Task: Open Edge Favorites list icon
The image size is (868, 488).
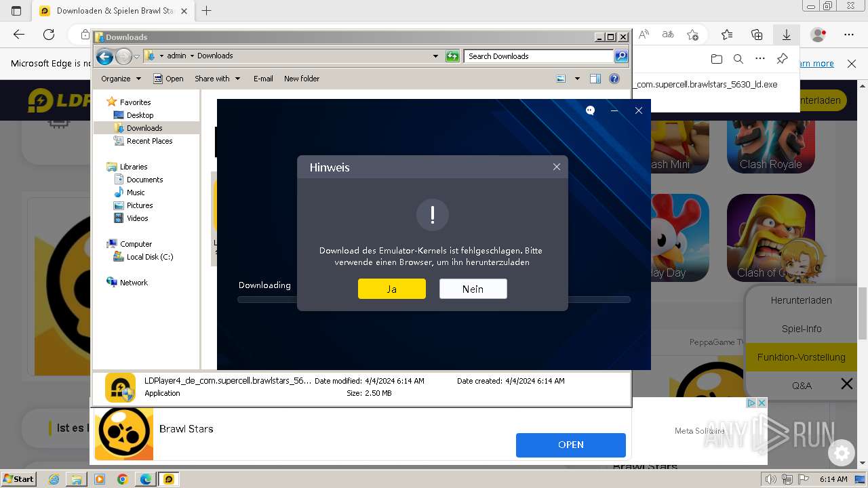Action: tap(727, 35)
